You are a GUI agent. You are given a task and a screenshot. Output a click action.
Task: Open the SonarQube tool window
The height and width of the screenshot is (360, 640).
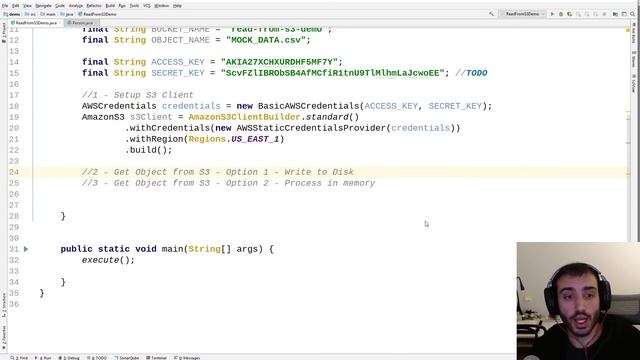click(x=127, y=358)
